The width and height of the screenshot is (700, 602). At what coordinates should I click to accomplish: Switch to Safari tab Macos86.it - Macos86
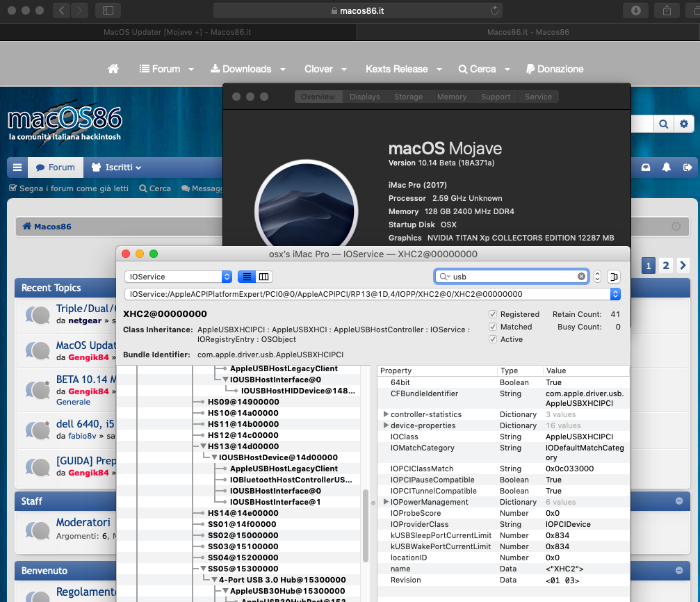tap(528, 32)
